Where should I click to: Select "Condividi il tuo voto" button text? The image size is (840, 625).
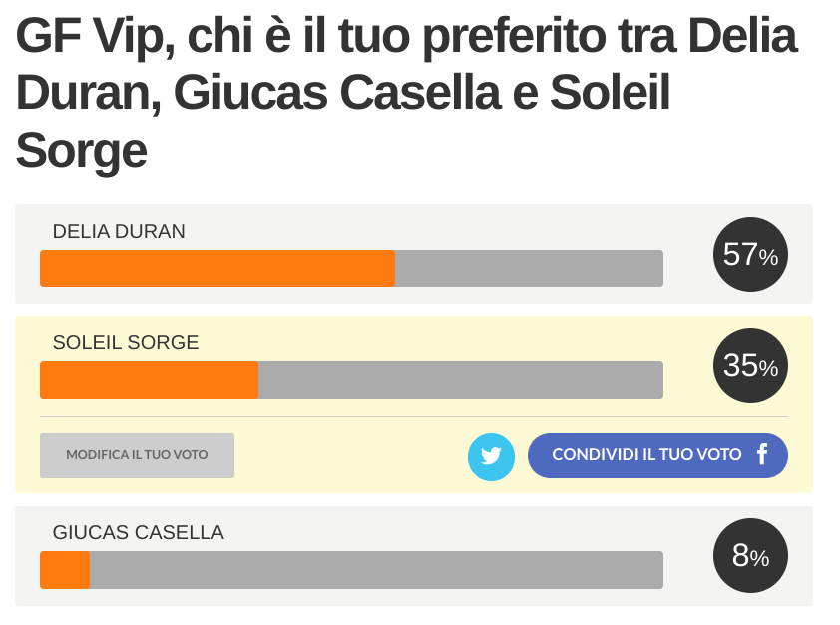(x=646, y=455)
